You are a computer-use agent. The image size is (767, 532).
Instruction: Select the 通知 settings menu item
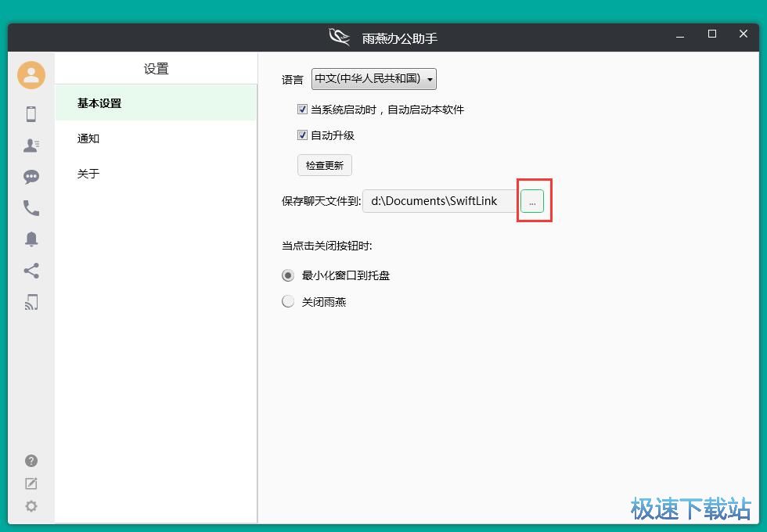156,138
